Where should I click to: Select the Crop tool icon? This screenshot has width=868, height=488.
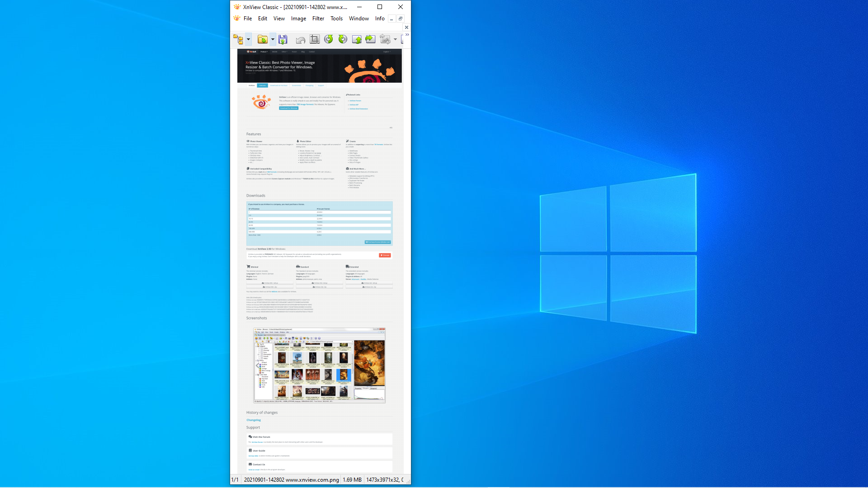[315, 39]
